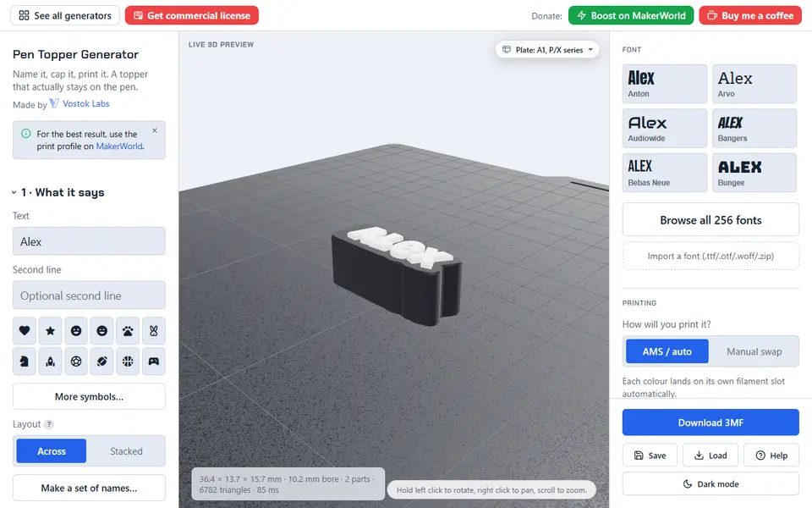Click Buy me a coffee
This screenshot has width=812, height=508.
click(x=750, y=15)
